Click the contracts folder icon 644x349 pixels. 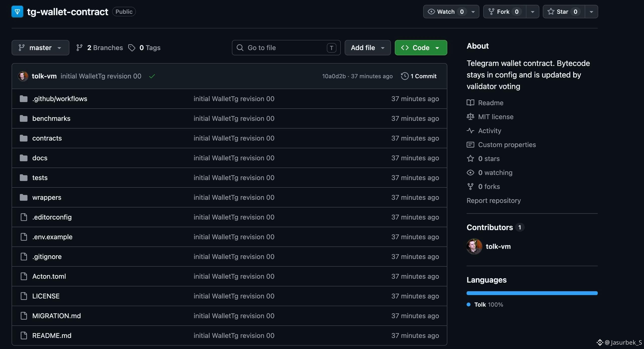click(x=24, y=138)
